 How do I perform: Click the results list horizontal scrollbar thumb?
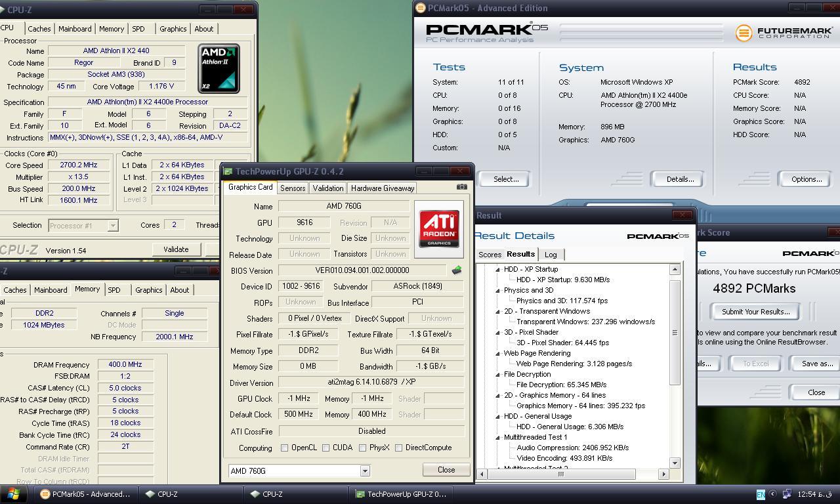coord(560,474)
